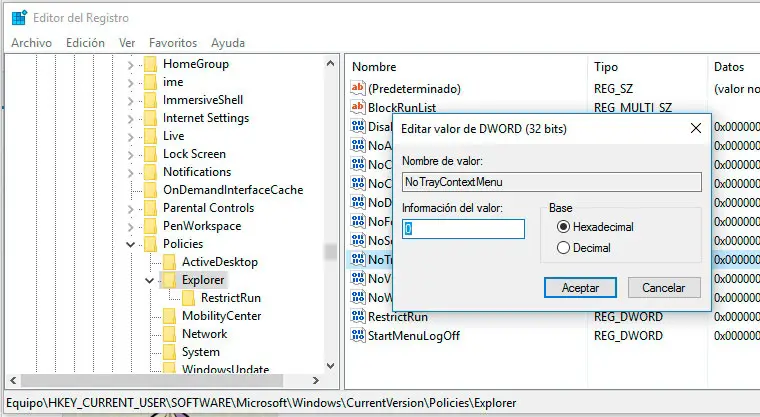Click the OnDemandInterfaceCache folder icon
760x417 pixels.
point(151,190)
